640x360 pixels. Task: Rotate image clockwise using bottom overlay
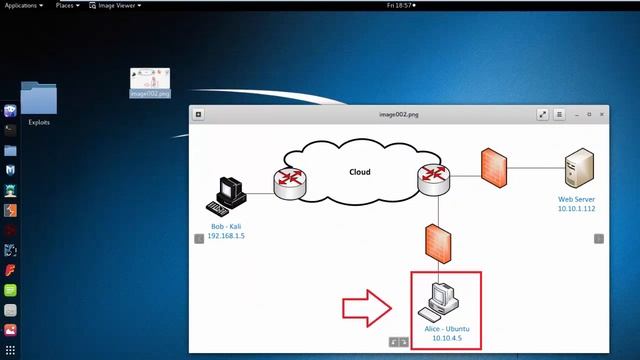pos(403,342)
